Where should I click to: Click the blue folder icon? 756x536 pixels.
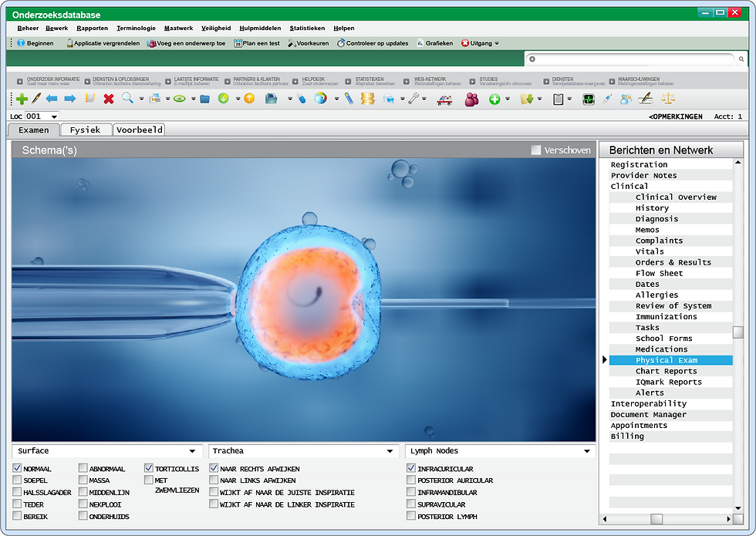[205, 99]
